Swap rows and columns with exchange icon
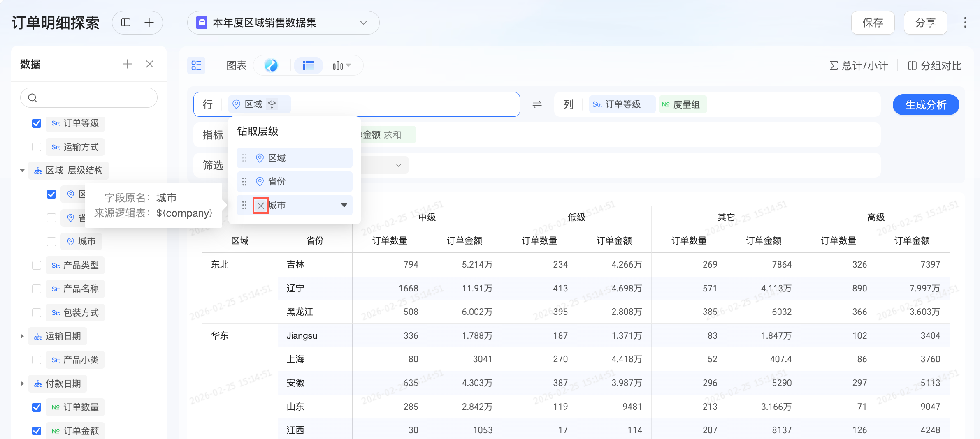The height and width of the screenshot is (439, 980). click(537, 104)
